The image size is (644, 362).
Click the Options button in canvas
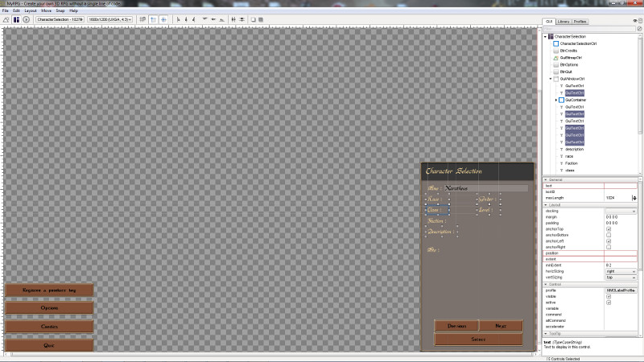click(x=49, y=308)
